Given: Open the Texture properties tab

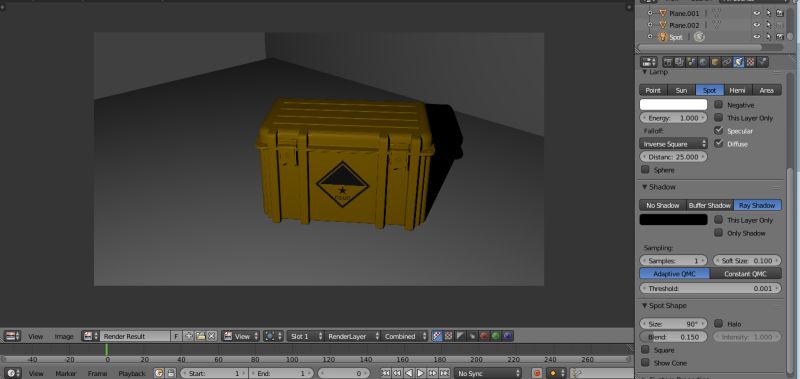Looking at the screenshot, I should tap(751, 62).
